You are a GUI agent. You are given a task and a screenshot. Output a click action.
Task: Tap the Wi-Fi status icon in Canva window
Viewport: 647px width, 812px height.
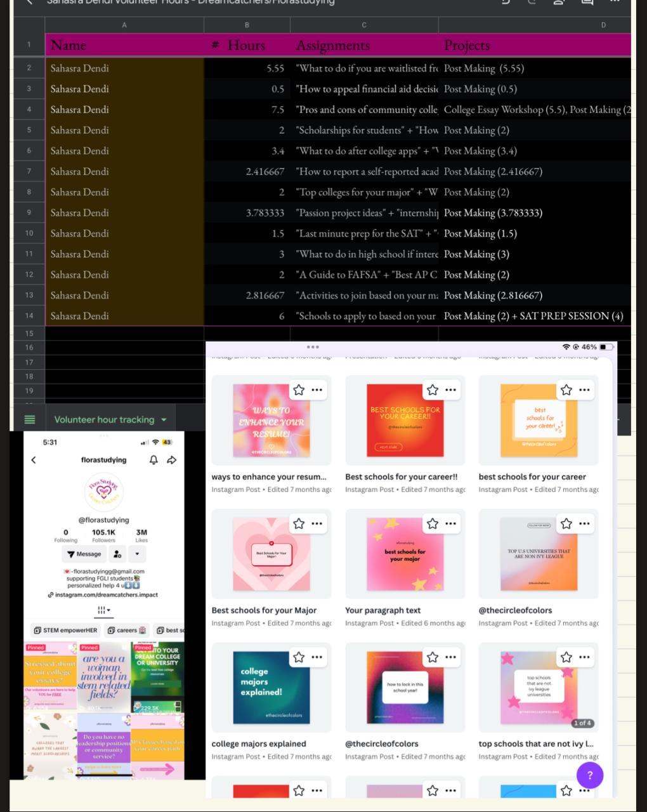click(566, 347)
